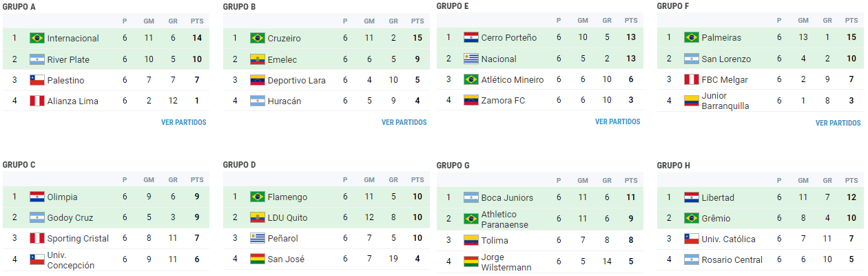Click the Bolivia flag next to Jorge Wilstermann

(x=471, y=262)
